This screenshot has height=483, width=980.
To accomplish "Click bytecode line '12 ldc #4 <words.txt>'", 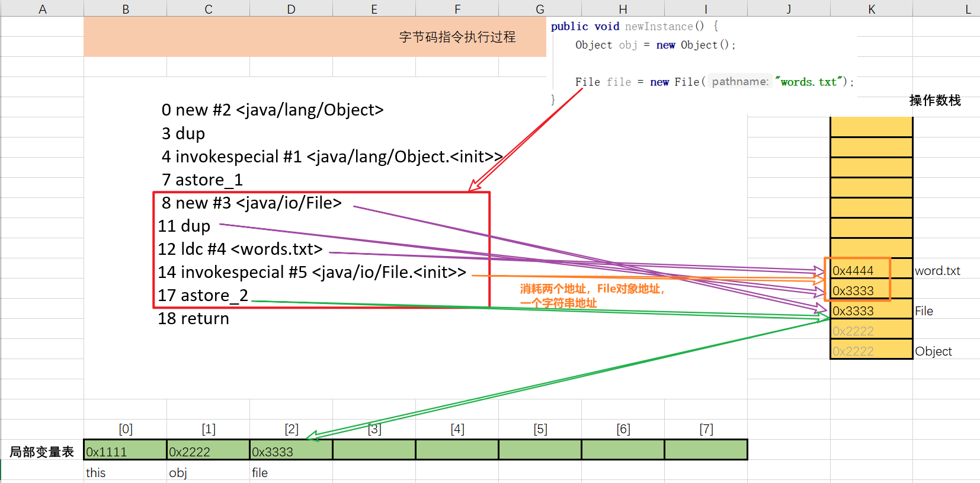I will pos(240,249).
